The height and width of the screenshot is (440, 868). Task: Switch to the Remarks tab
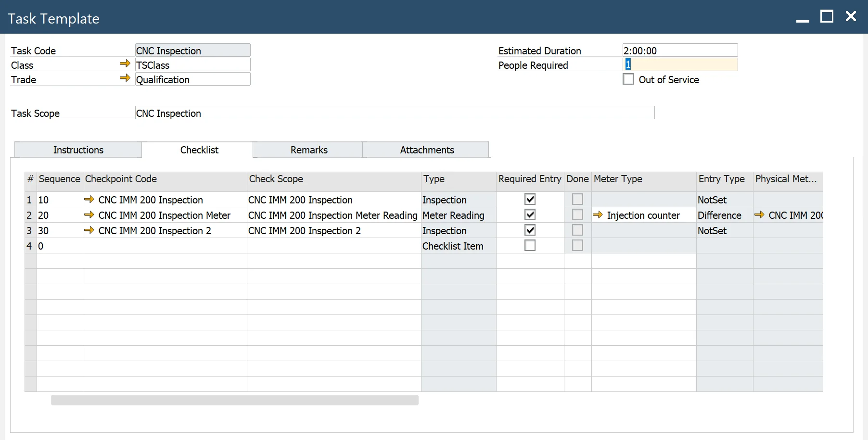coord(308,150)
